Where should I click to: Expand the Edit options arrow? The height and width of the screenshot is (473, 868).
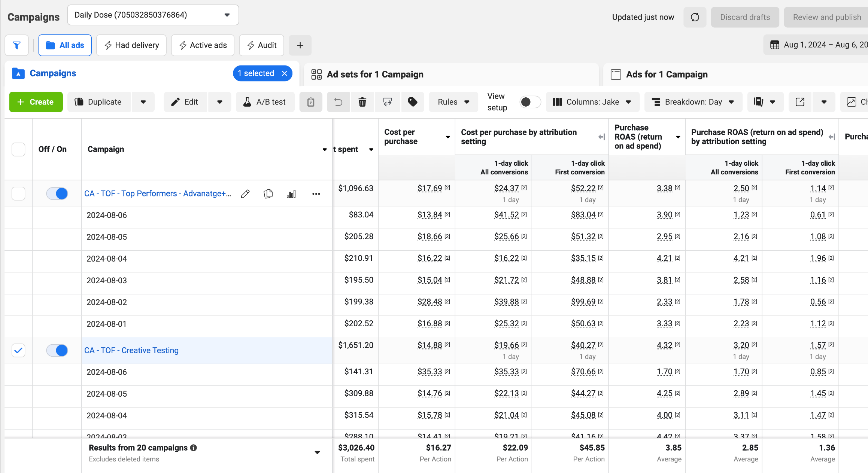pos(220,102)
